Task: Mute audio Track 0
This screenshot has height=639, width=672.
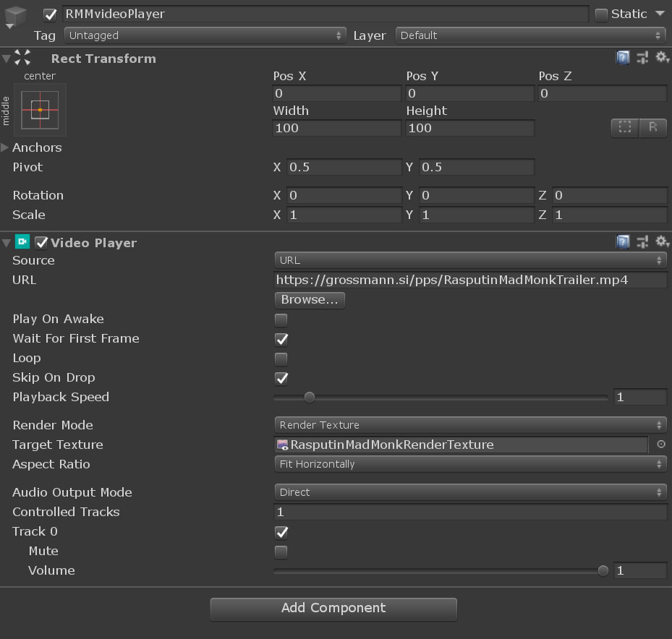Action: 280,552
